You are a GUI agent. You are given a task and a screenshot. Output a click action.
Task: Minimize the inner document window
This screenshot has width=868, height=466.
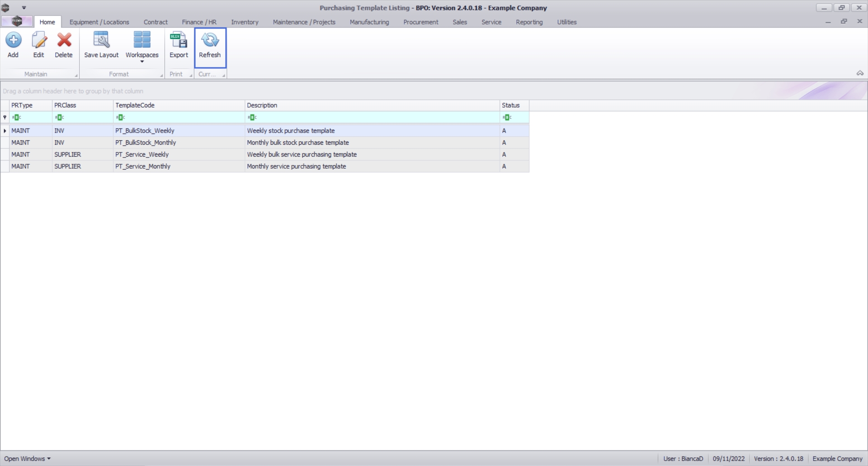tap(828, 22)
